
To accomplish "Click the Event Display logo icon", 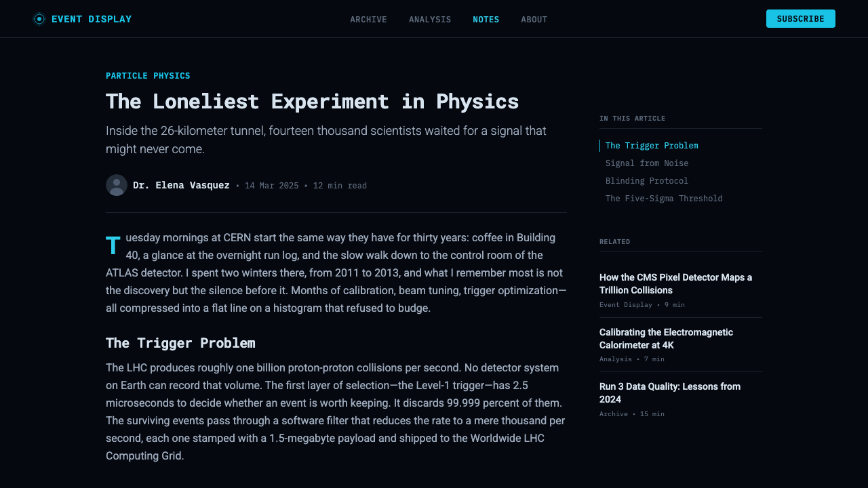I will [39, 19].
